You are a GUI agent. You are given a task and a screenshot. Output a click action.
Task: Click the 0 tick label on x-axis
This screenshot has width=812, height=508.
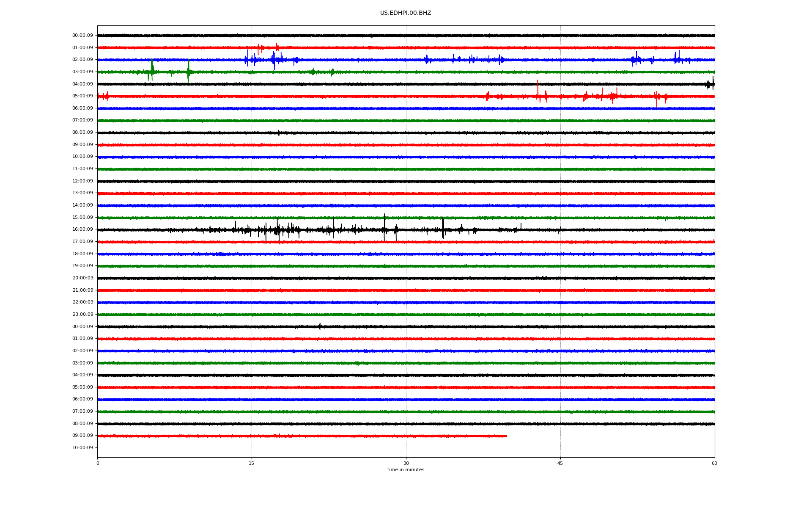(98, 463)
